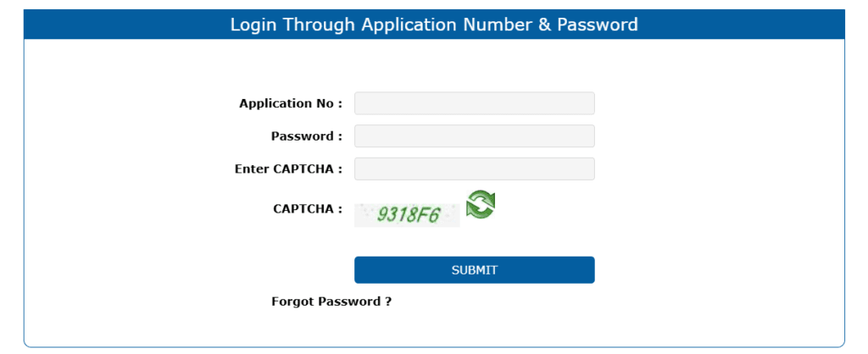Click into the Application No text box
868x354 pixels.
point(475,103)
